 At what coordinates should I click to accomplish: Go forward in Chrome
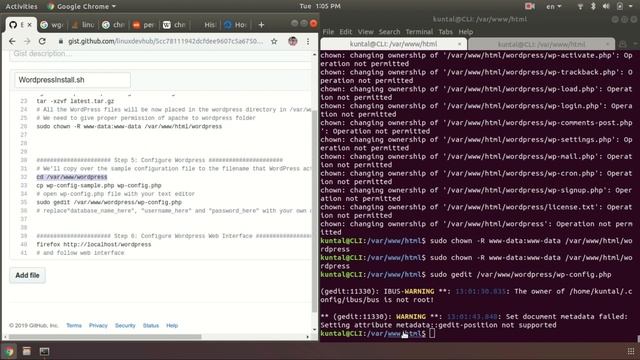(x=27, y=41)
